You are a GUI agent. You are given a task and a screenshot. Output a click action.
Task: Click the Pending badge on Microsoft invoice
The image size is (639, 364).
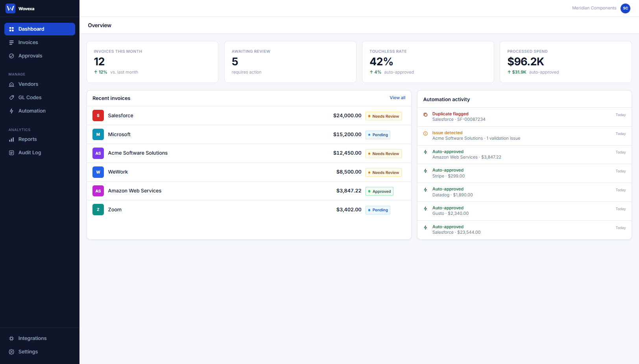377,135
